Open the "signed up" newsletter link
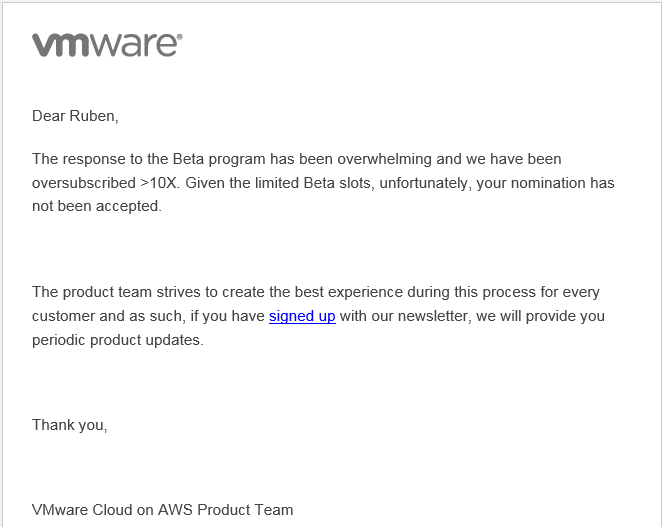Viewport: 662px width, 527px height. point(302,316)
